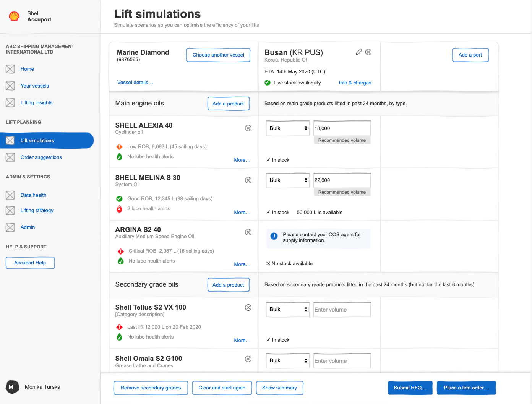Click the red 2 lube health alerts icon
This screenshot has height=404, width=532.
click(x=120, y=209)
